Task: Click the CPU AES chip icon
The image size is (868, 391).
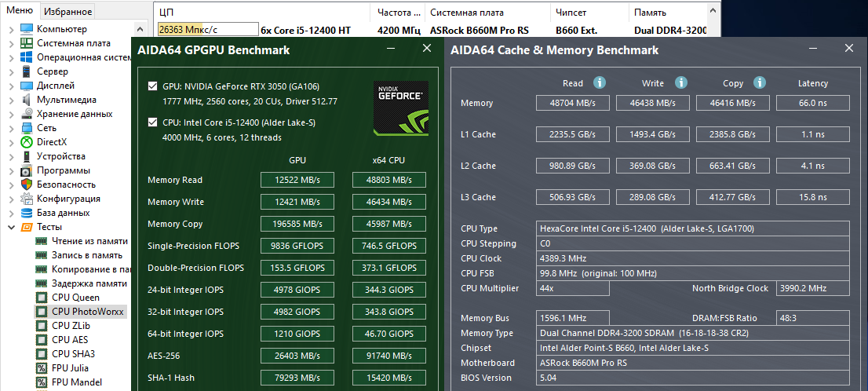Action: point(41,340)
